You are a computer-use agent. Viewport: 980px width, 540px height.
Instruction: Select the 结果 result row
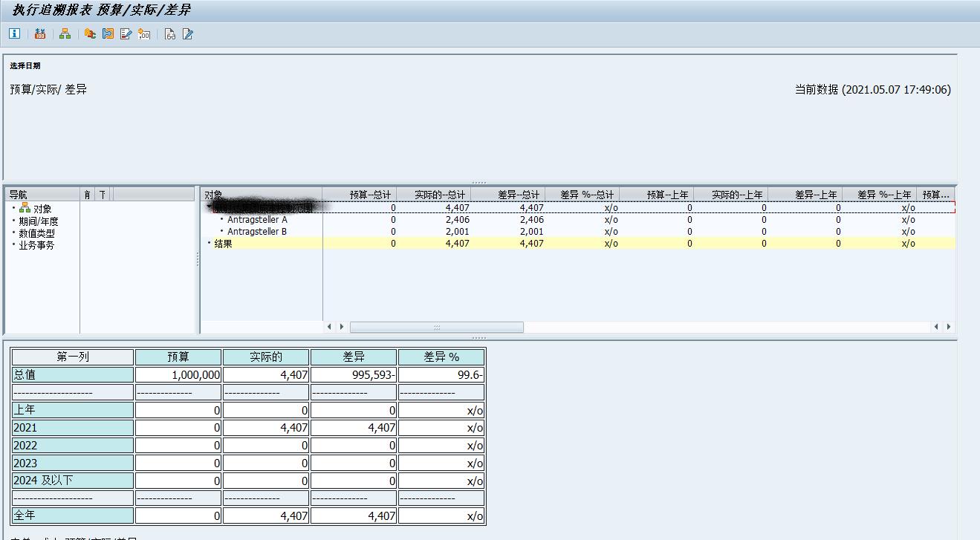click(578, 243)
